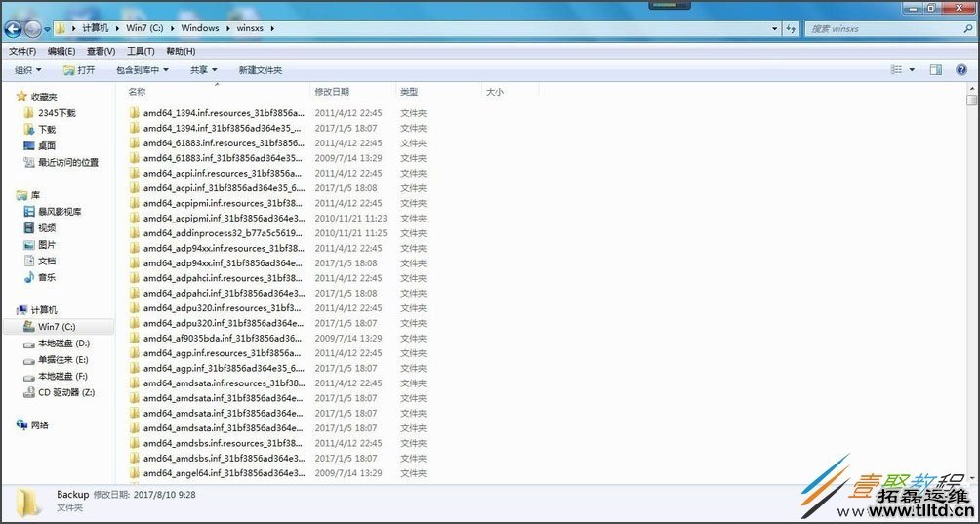Open the 查看(V) menu
980x524 pixels.
(101, 51)
